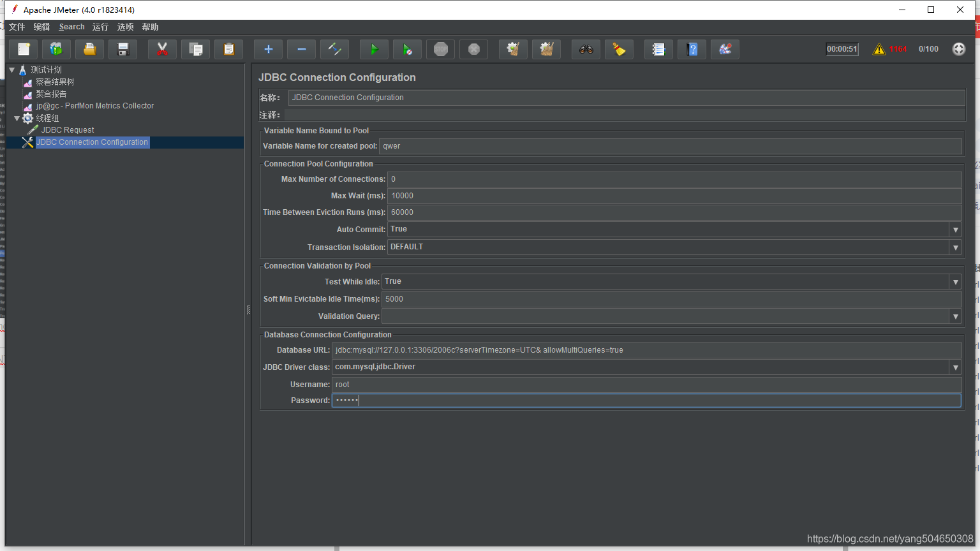Open the 运行 menu
The width and height of the screenshot is (980, 551).
(100, 27)
